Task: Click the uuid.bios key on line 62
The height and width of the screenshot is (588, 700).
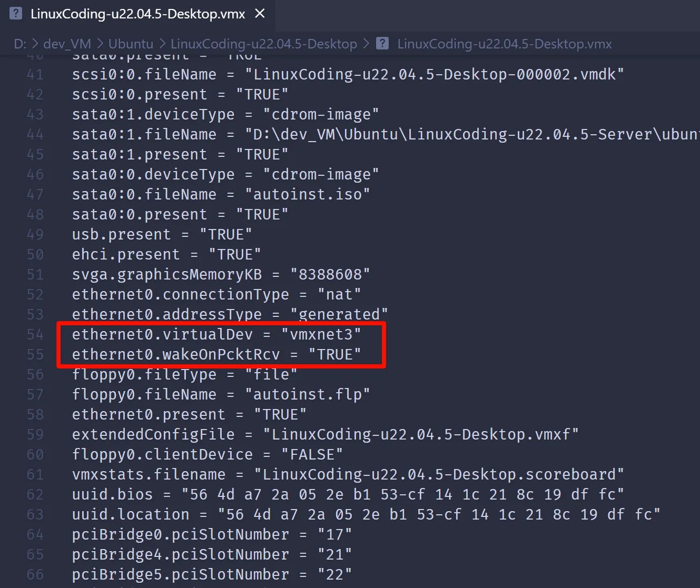Action: 112,494
